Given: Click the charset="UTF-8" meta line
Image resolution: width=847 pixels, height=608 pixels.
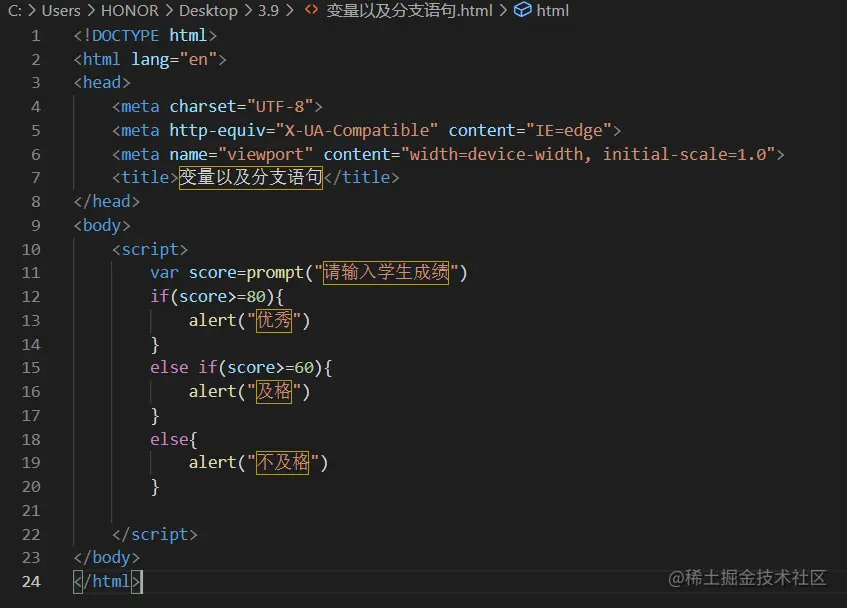Looking at the screenshot, I should pyautogui.click(x=217, y=106).
